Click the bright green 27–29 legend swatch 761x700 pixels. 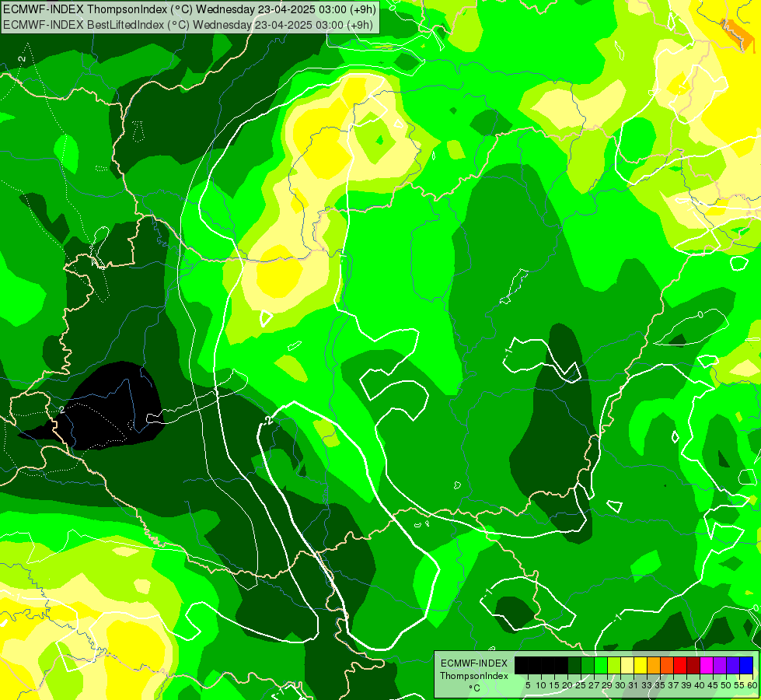[601, 665]
